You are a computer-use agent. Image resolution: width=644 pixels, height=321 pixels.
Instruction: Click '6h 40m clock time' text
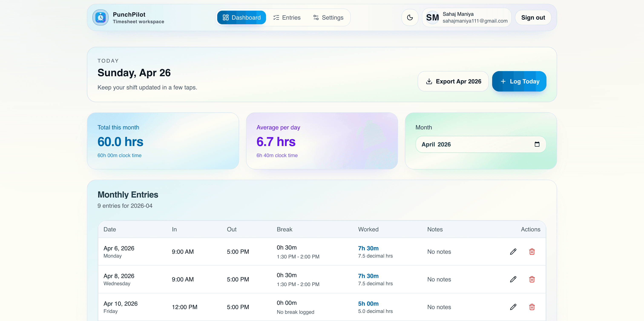point(277,155)
